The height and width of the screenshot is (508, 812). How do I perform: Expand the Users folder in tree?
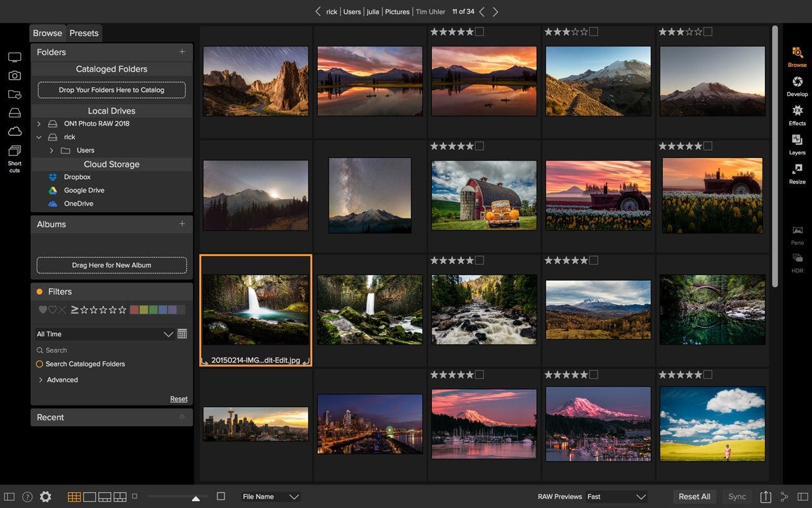coord(51,150)
